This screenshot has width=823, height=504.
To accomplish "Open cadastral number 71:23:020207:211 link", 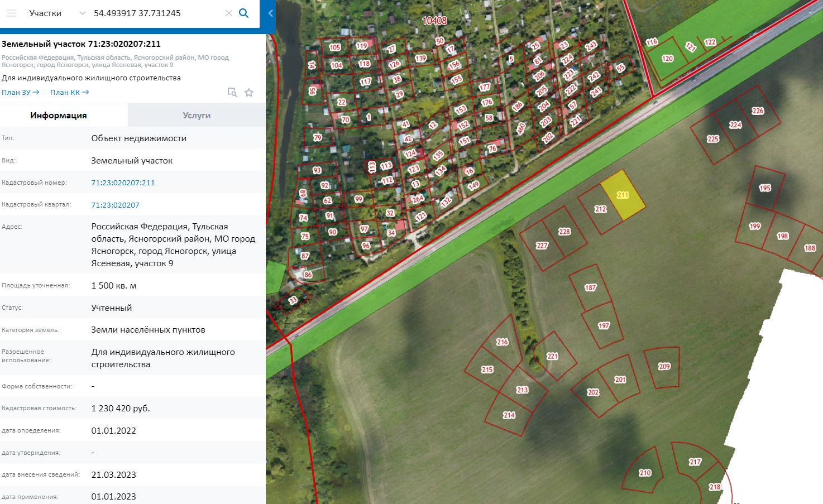I will tap(123, 183).
